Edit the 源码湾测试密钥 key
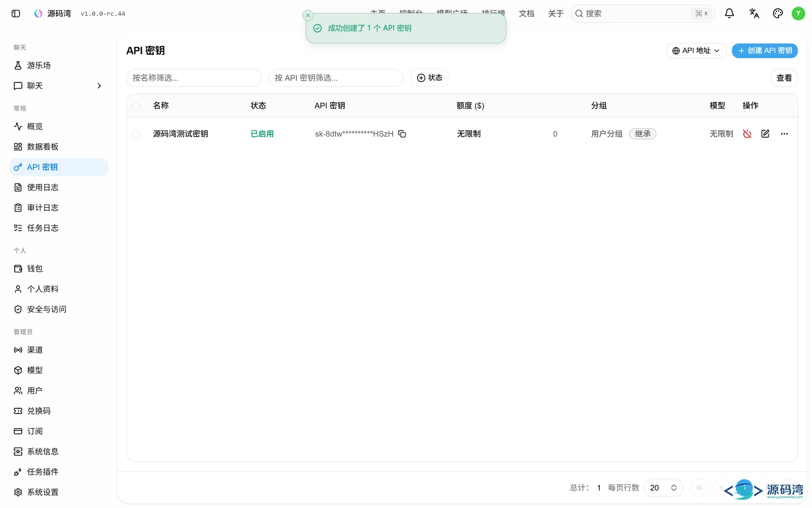Screen dimensions: 812x508 click(765, 134)
